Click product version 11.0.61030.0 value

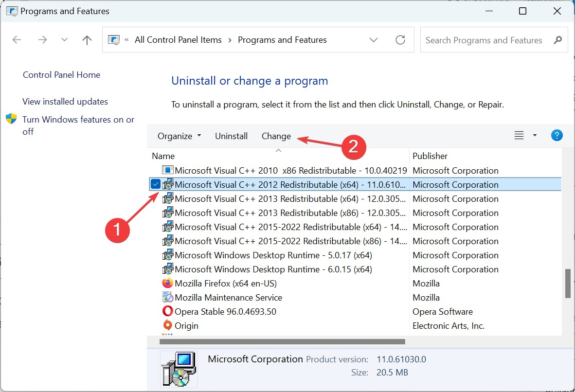tap(401, 359)
